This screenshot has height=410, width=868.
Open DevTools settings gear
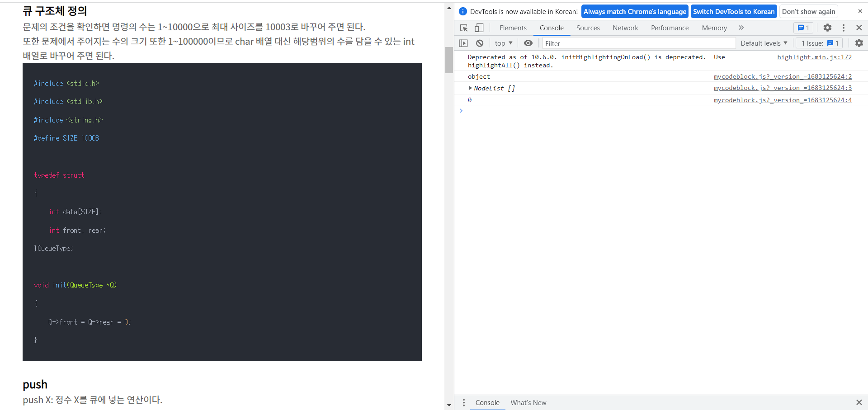(827, 28)
